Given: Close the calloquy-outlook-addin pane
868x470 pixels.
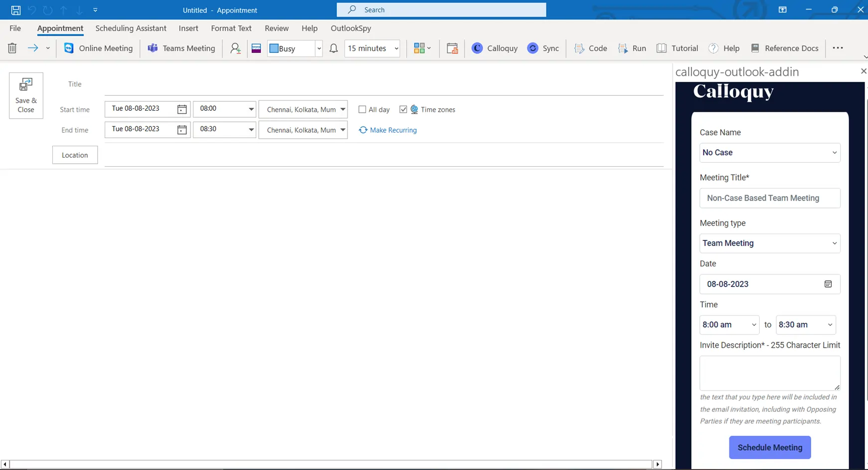Looking at the screenshot, I should point(864,71).
